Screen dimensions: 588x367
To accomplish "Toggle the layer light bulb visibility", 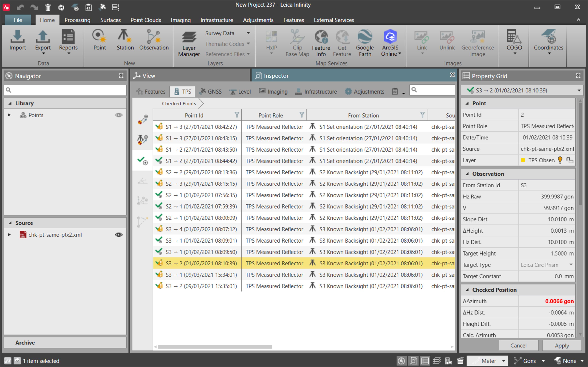I will point(560,160).
